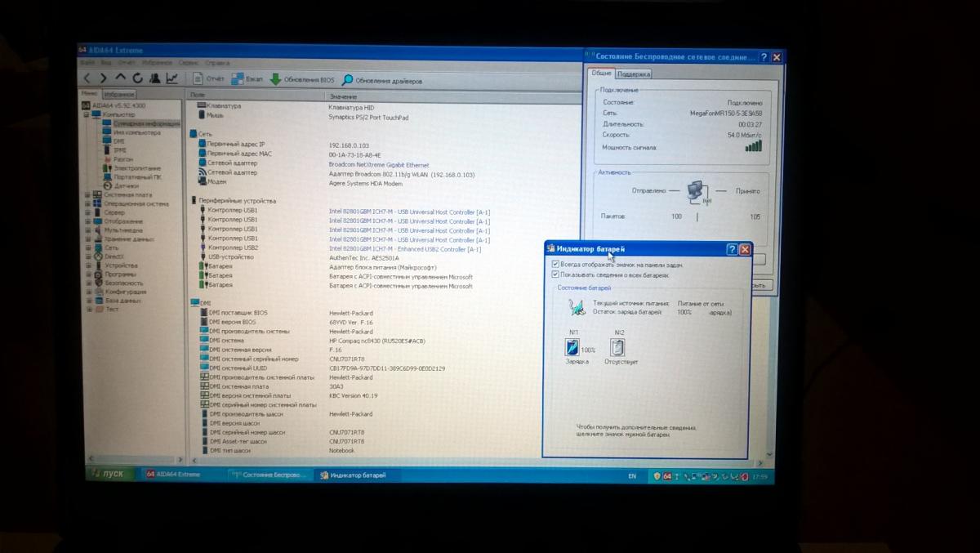Click battery №1 icon showing 100%

coord(572,346)
